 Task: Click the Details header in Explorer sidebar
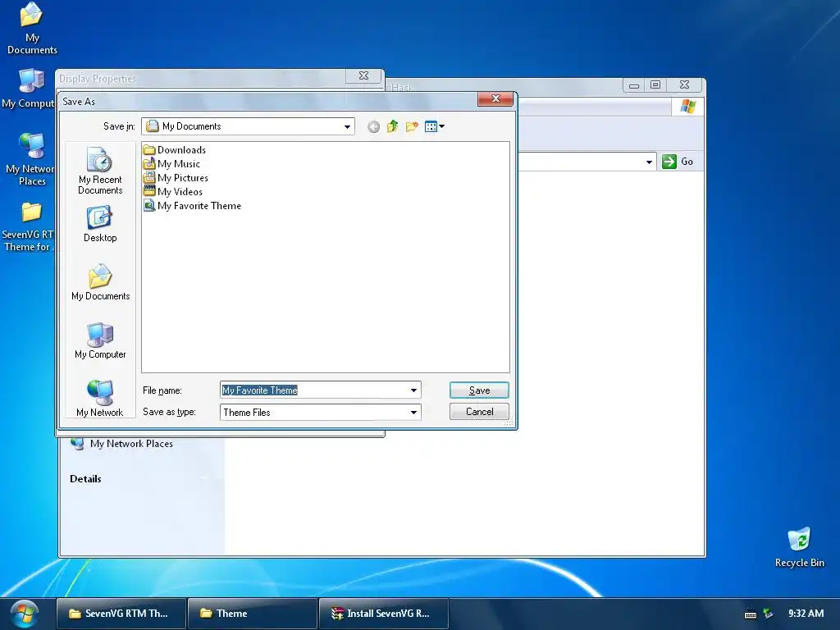click(x=85, y=479)
